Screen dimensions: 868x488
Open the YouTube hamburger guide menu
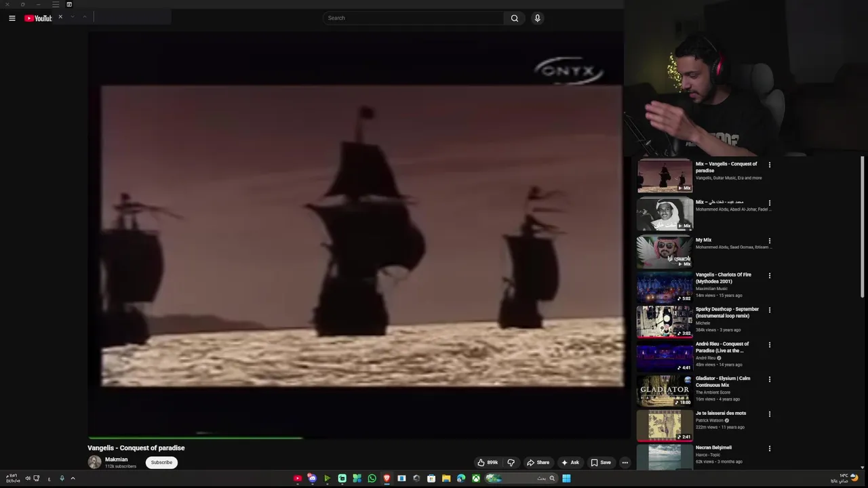[12, 18]
